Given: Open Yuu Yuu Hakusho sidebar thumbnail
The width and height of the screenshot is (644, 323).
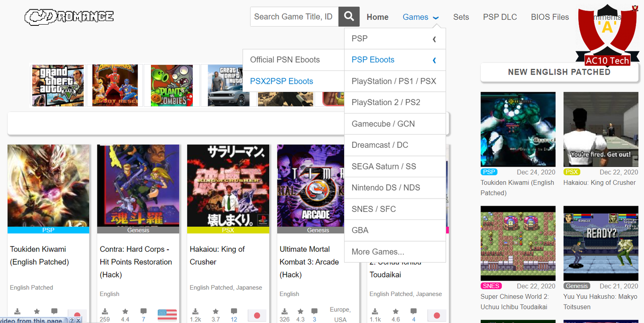Looking at the screenshot, I should pyautogui.click(x=601, y=243).
